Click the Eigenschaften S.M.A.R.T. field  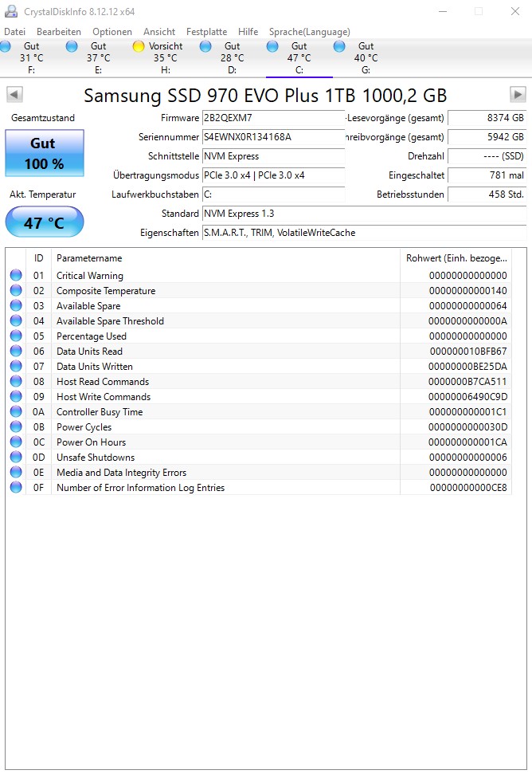[x=365, y=233]
